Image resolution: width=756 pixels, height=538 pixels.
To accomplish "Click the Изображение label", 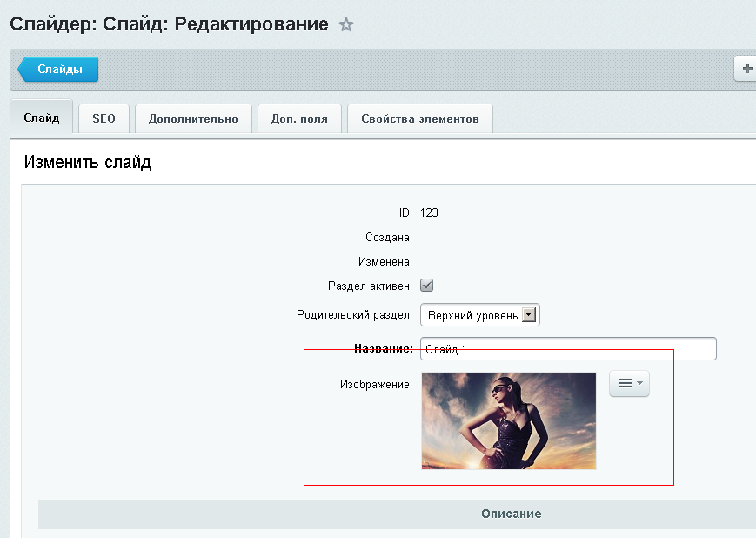I will 376,384.
